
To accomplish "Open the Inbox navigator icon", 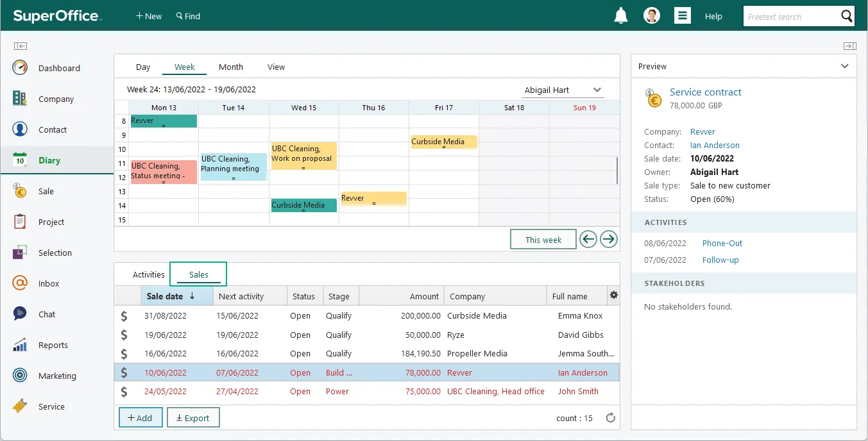I will pyautogui.click(x=20, y=283).
